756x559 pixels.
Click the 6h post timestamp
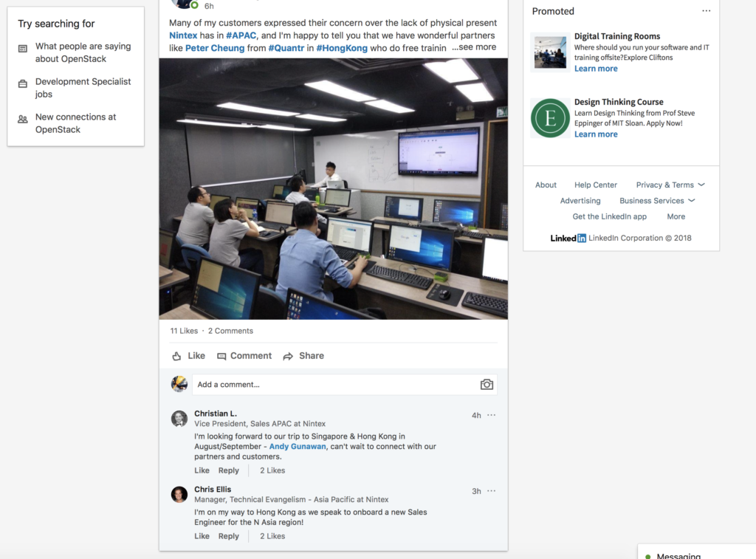pos(209,6)
